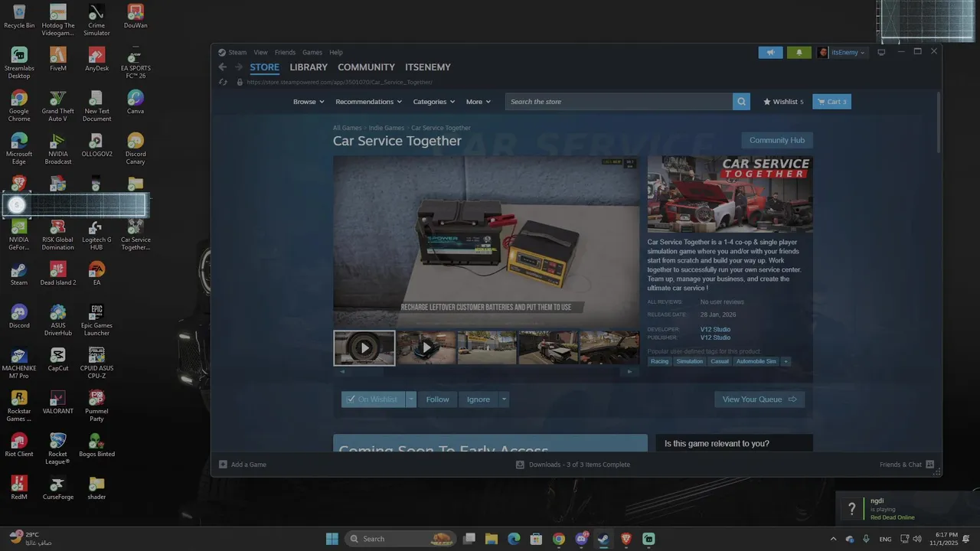Open the ITSENEMY profile tab
The image size is (980, 551).
click(x=428, y=67)
